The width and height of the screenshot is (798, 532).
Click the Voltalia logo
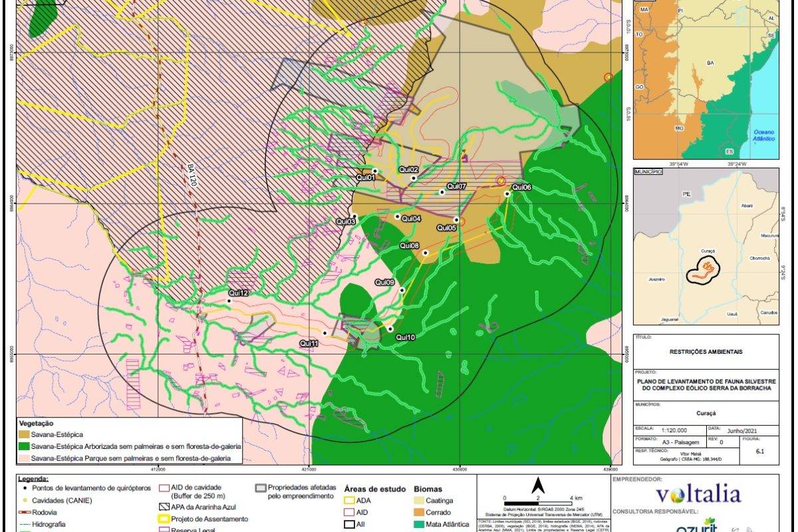[698, 494]
